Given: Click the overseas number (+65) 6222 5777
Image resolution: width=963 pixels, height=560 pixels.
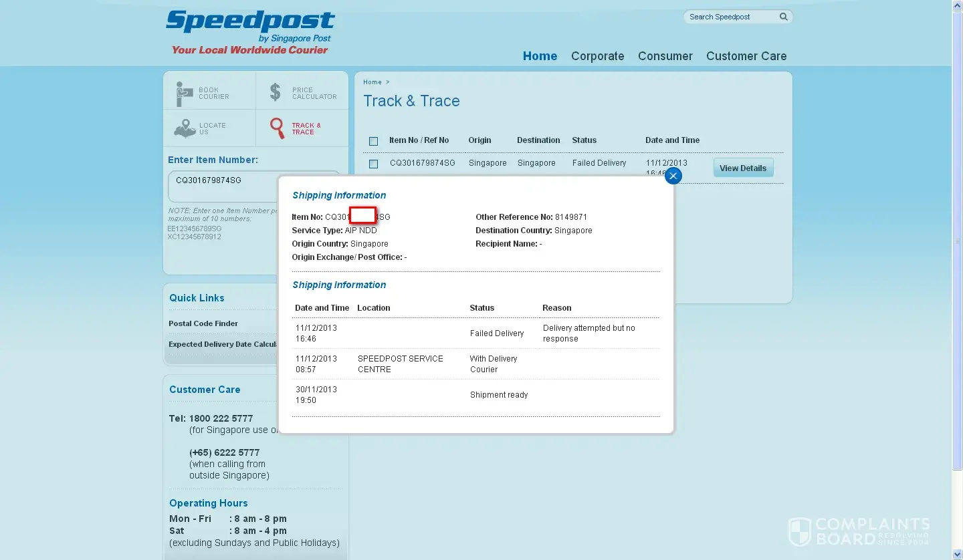Looking at the screenshot, I should (224, 452).
